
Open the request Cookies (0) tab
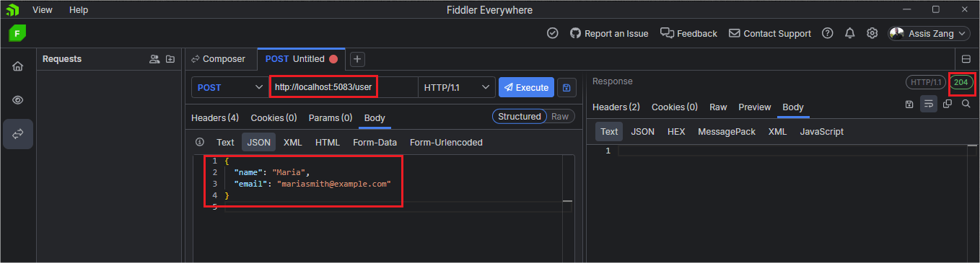point(274,117)
